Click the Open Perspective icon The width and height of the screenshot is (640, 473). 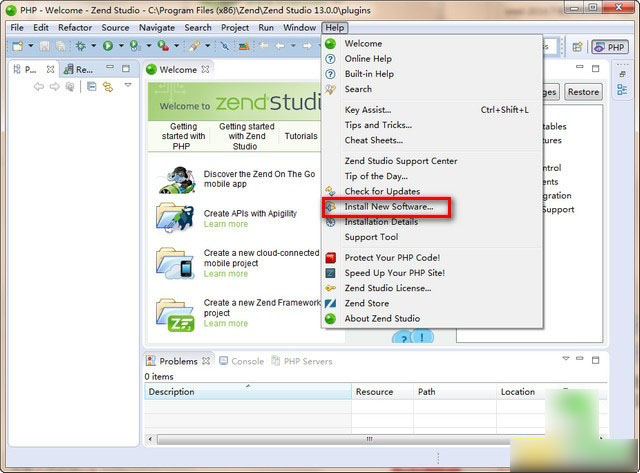[x=577, y=47]
